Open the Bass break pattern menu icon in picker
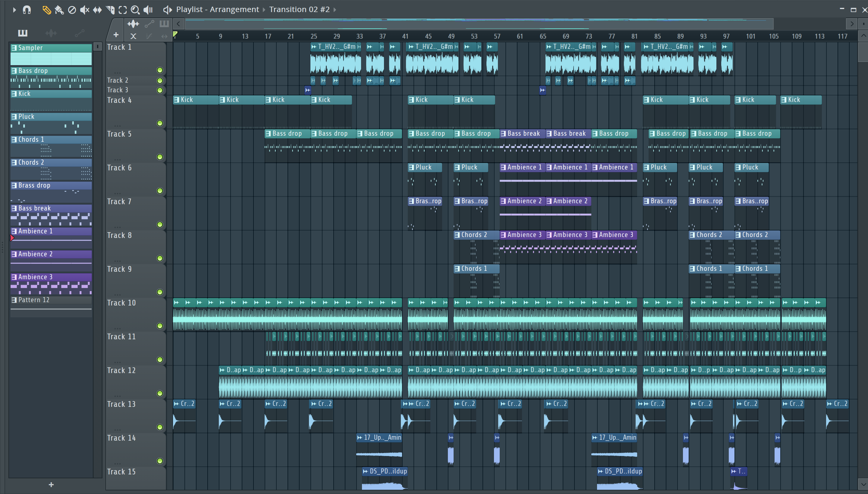Screen dimensions: 868x494 point(14,208)
